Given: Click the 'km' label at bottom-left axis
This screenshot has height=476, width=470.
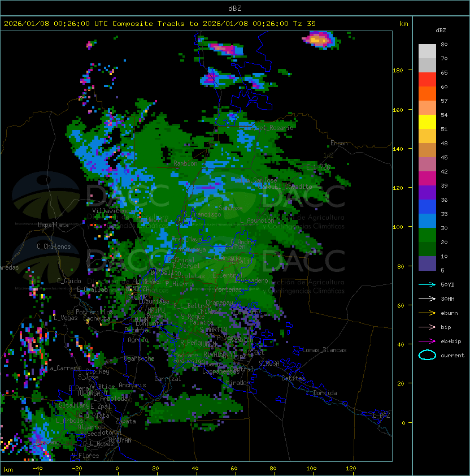Looking at the screenshot, I should 8,470.
